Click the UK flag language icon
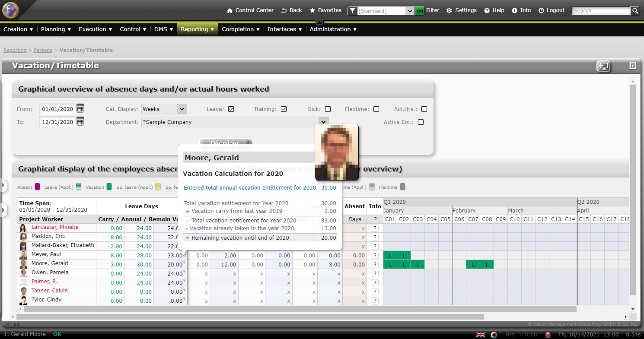The image size is (644, 339). point(480,335)
